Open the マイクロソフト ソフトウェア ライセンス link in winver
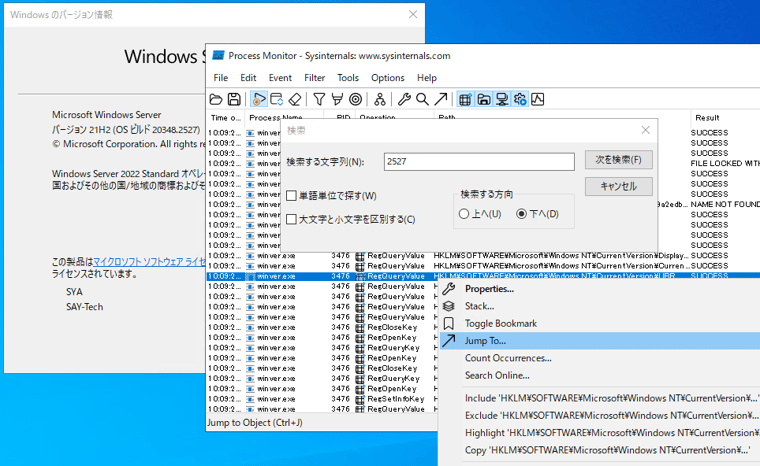The image size is (760, 466). coord(149,262)
